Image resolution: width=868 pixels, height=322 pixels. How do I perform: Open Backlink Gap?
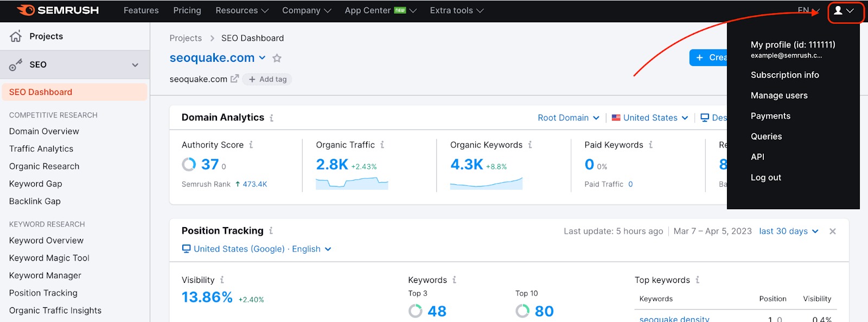pos(35,201)
